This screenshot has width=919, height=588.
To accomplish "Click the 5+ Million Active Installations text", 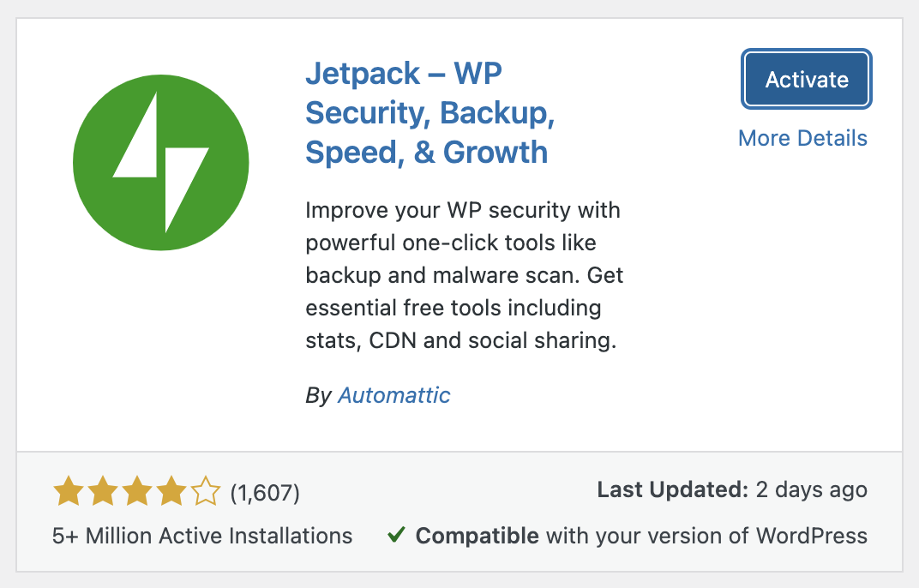I will [202, 537].
